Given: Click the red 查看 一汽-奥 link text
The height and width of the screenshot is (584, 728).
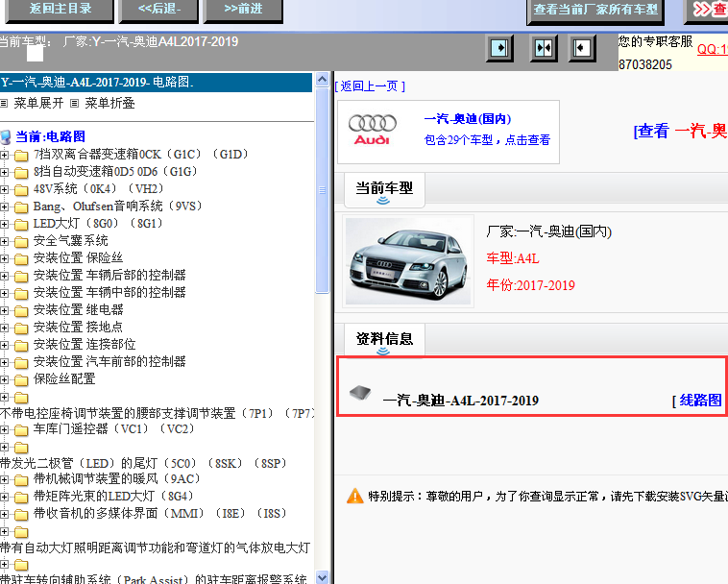Looking at the screenshot, I should coord(681,131).
